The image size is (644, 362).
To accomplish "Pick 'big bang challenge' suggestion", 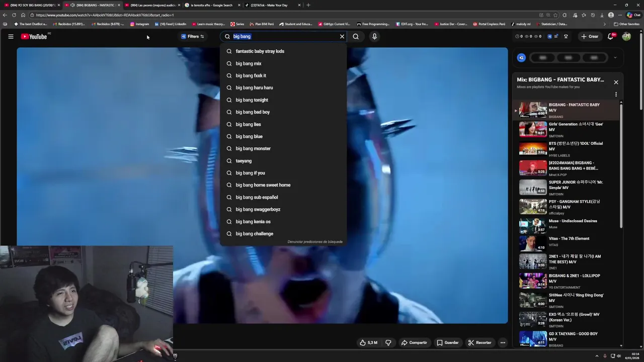I will point(283,234).
